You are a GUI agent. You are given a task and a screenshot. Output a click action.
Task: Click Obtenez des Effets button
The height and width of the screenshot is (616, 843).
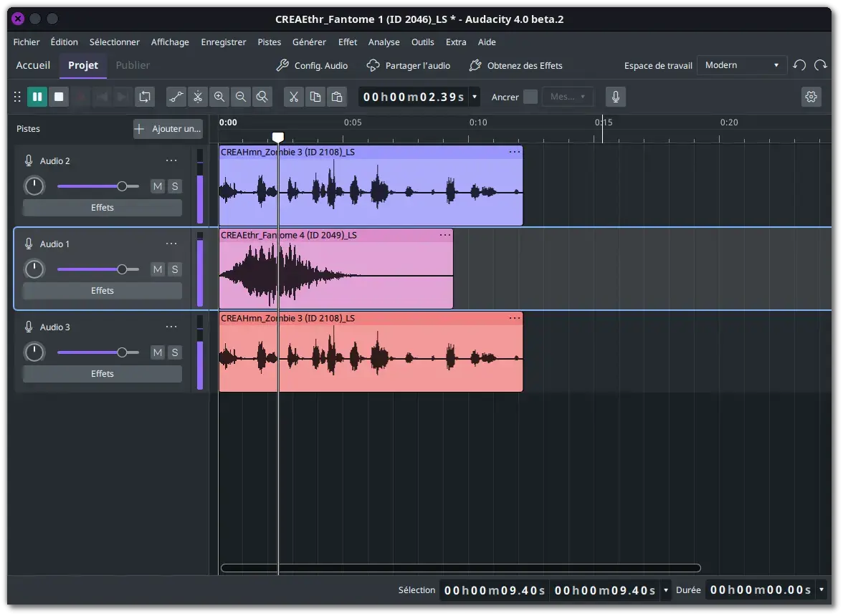click(515, 65)
